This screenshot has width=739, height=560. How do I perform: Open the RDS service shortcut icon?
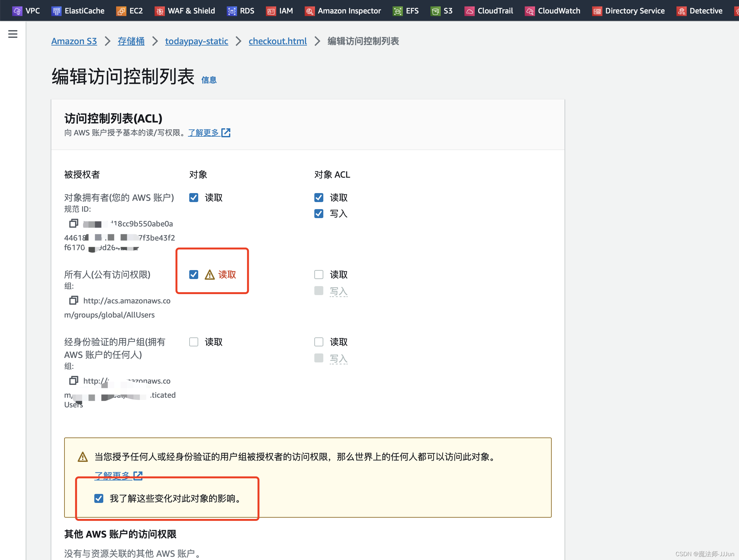(232, 11)
